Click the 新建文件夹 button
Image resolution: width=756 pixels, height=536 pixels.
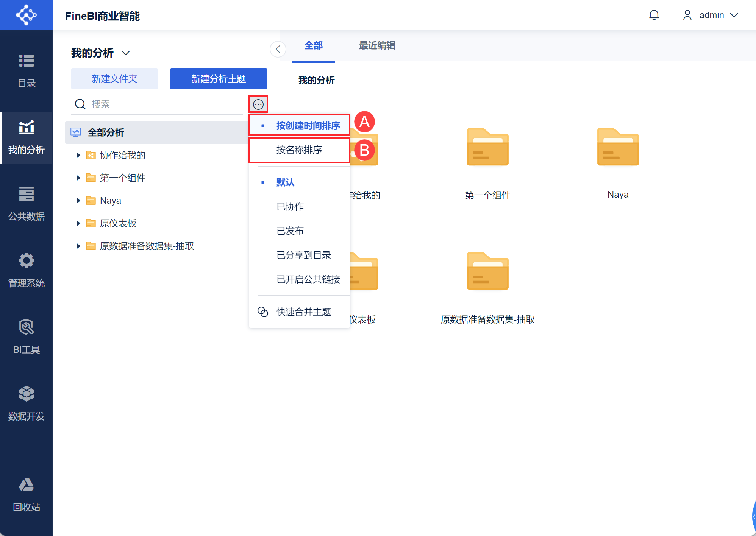click(x=114, y=79)
